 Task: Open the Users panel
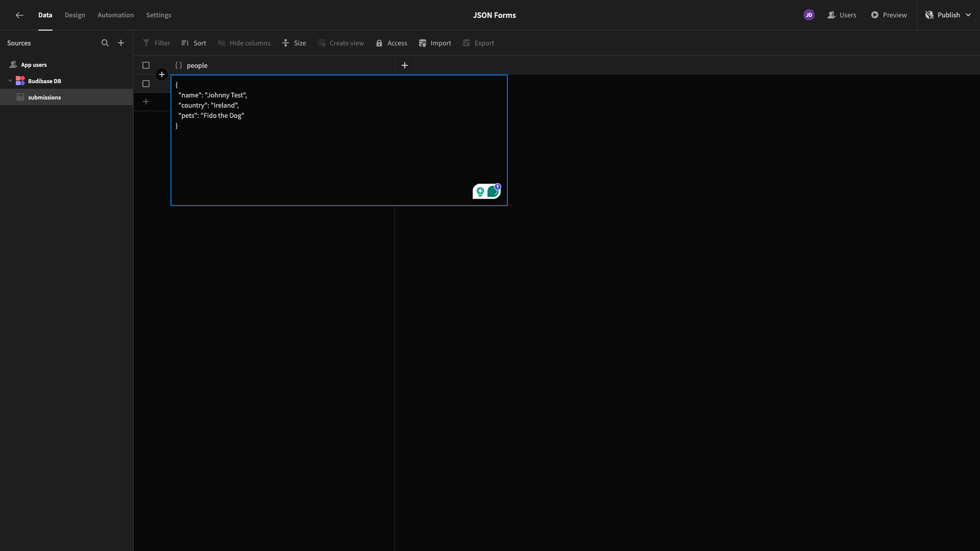(842, 15)
